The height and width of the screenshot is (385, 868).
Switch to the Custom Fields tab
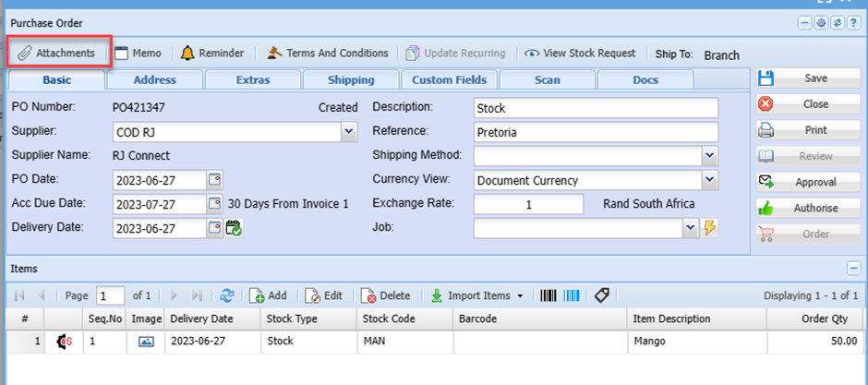click(449, 80)
